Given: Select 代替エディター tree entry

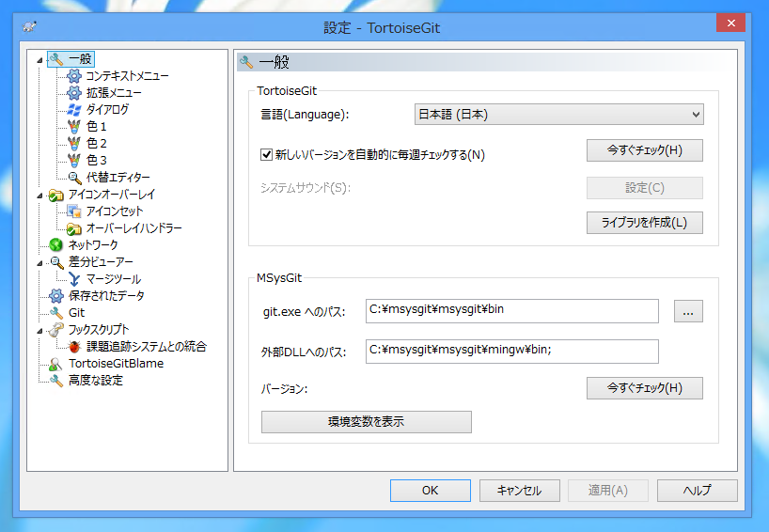Looking at the screenshot, I should [118, 178].
